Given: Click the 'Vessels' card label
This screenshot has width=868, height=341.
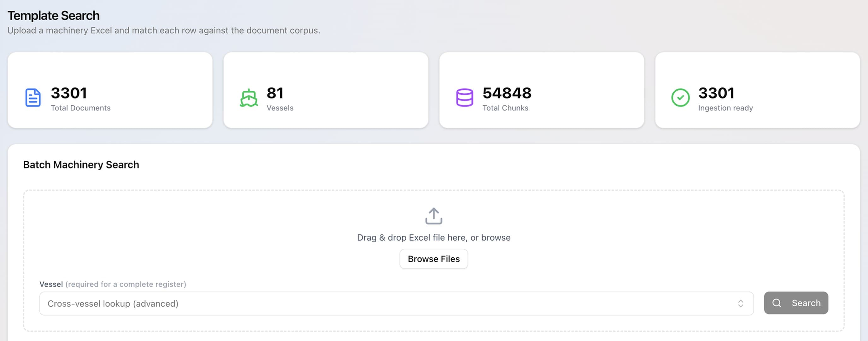Looking at the screenshot, I should click(280, 108).
